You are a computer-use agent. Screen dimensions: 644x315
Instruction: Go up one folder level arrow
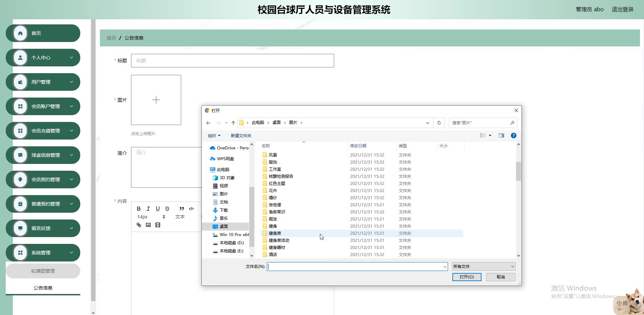233,123
